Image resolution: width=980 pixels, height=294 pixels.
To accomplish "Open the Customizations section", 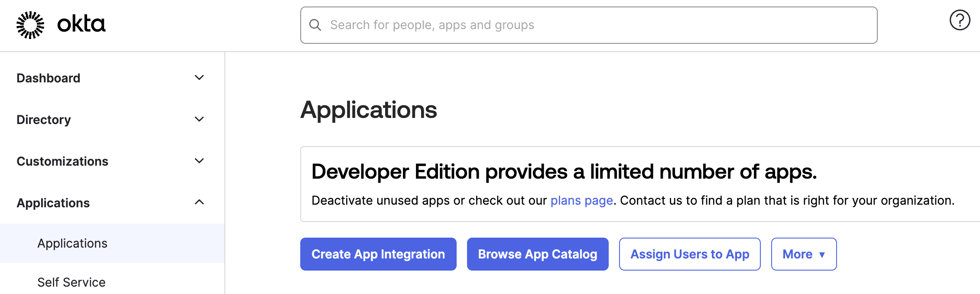I will (62, 161).
